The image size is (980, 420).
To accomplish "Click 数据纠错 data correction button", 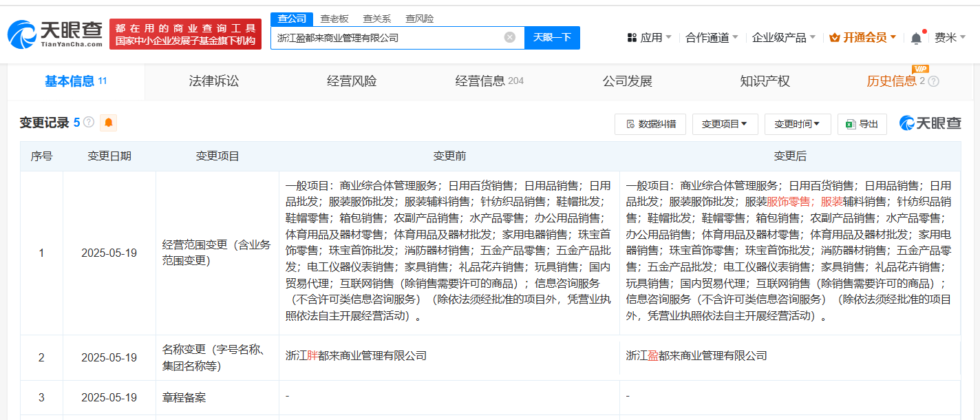I will (x=650, y=124).
